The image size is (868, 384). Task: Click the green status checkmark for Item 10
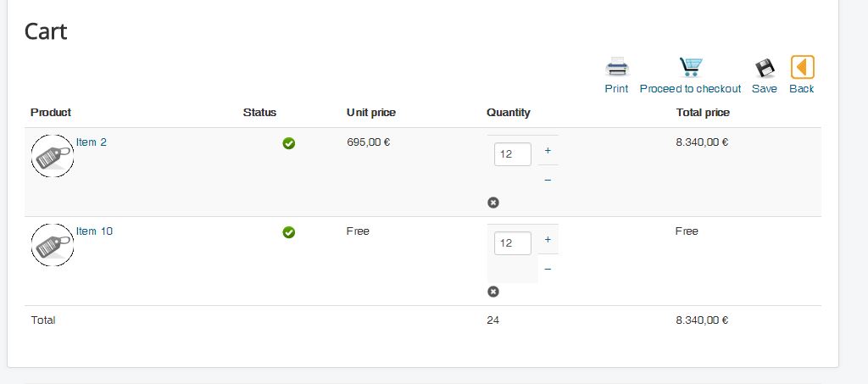pyautogui.click(x=289, y=232)
